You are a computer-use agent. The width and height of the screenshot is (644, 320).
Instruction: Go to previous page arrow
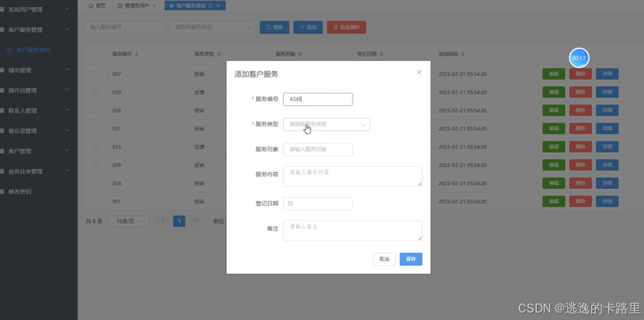[x=163, y=222]
